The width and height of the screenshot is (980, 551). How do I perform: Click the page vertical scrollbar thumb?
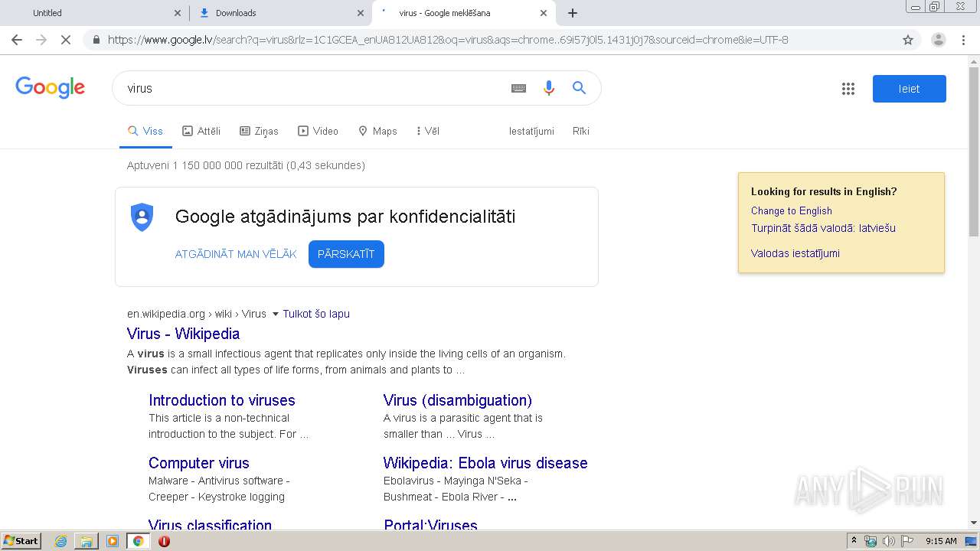974,153
